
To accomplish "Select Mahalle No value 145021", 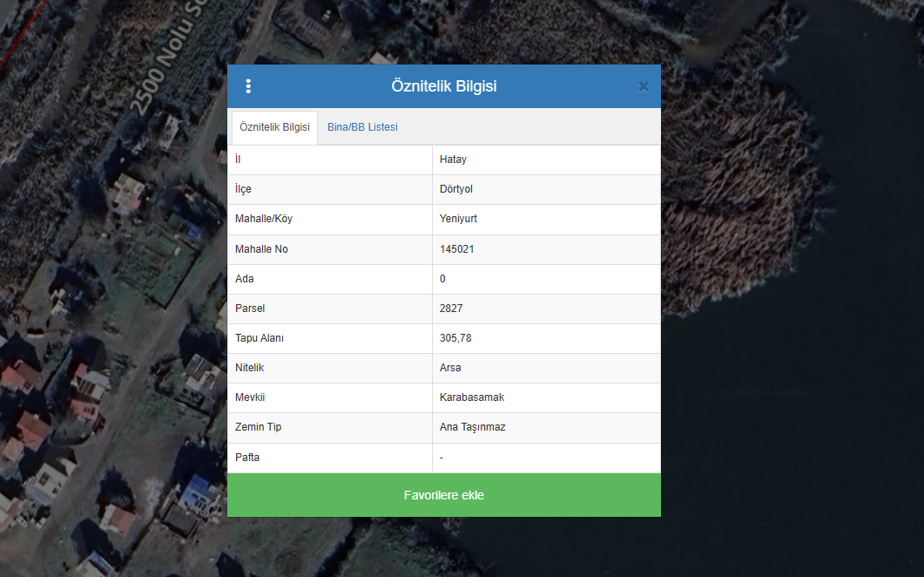I will point(457,249).
